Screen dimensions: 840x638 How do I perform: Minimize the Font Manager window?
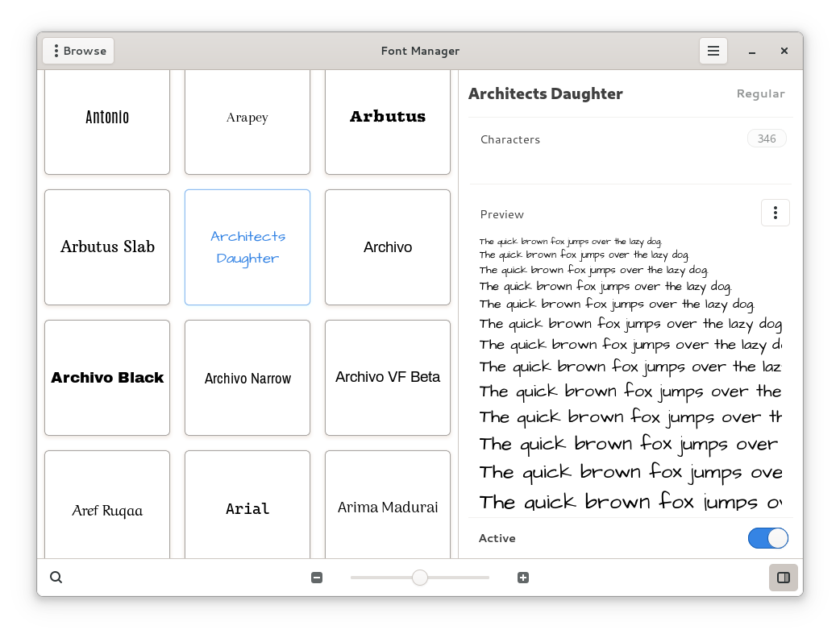coord(751,52)
